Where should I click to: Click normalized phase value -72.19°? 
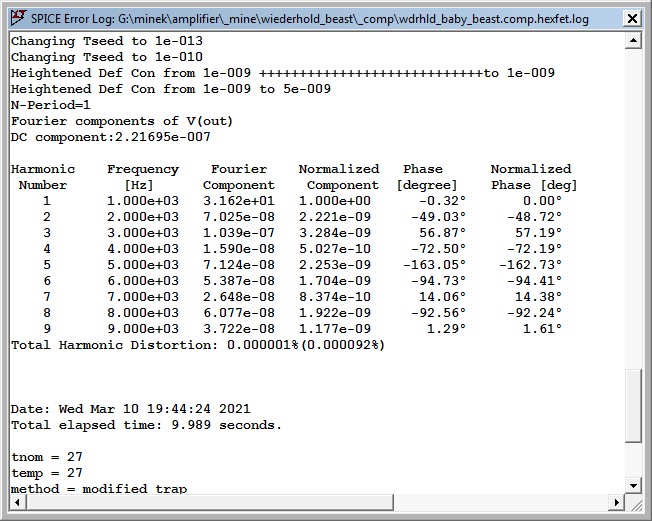click(x=534, y=249)
